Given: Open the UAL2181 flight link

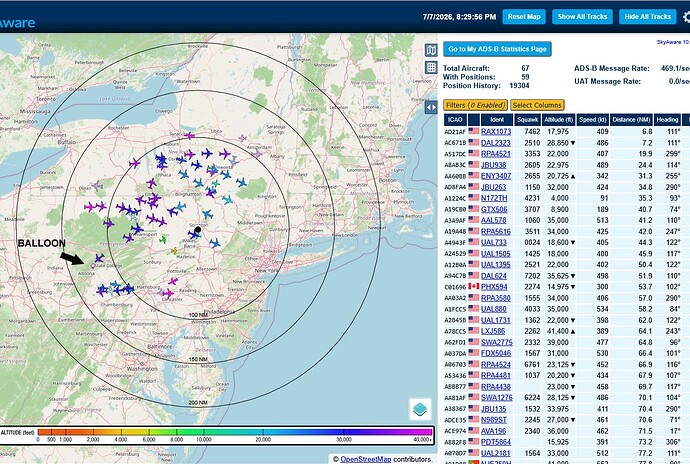Looking at the screenshot, I should point(495,453).
